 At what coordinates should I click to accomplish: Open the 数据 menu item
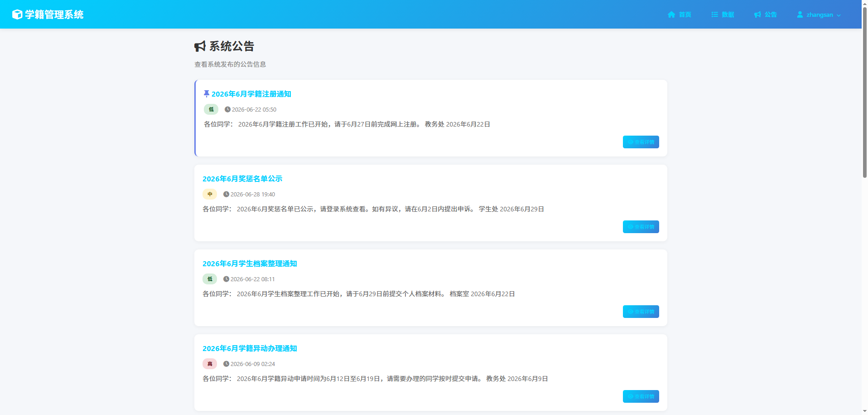point(723,15)
